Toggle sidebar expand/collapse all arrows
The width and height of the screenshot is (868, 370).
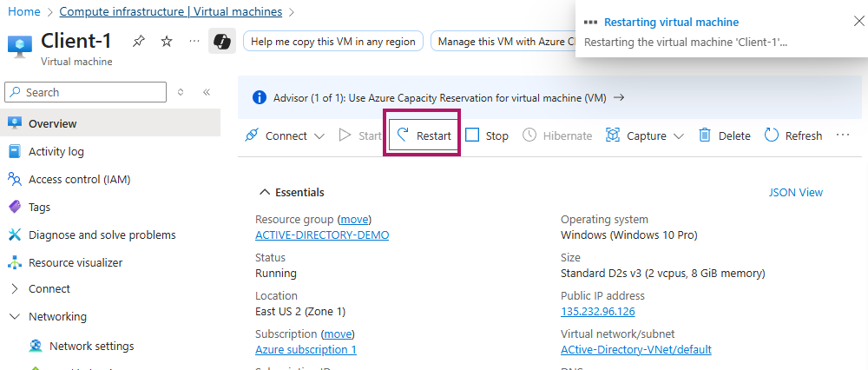tap(181, 92)
